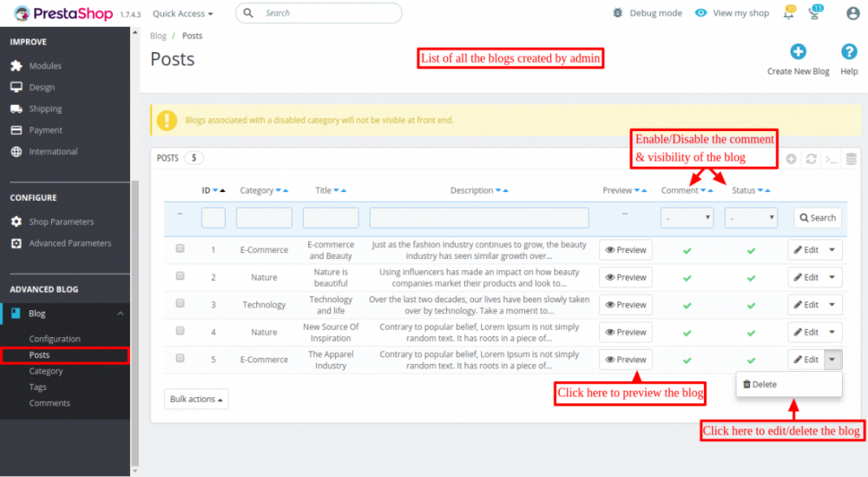This screenshot has width=868, height=477.
Task: Expand Edit dropdown arrow for post ID 3
Action: coord(832,305)
